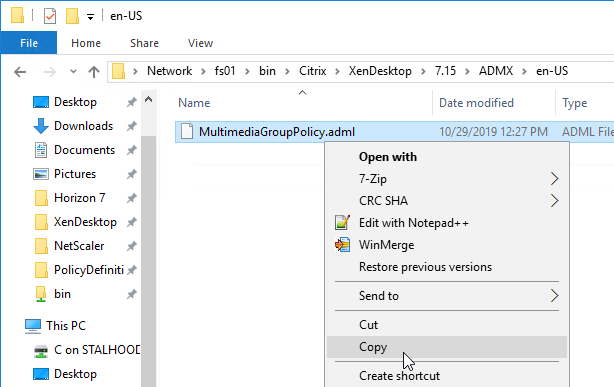
Task: Open the recent locations dropdown arrow
Action: coord(73,72)
